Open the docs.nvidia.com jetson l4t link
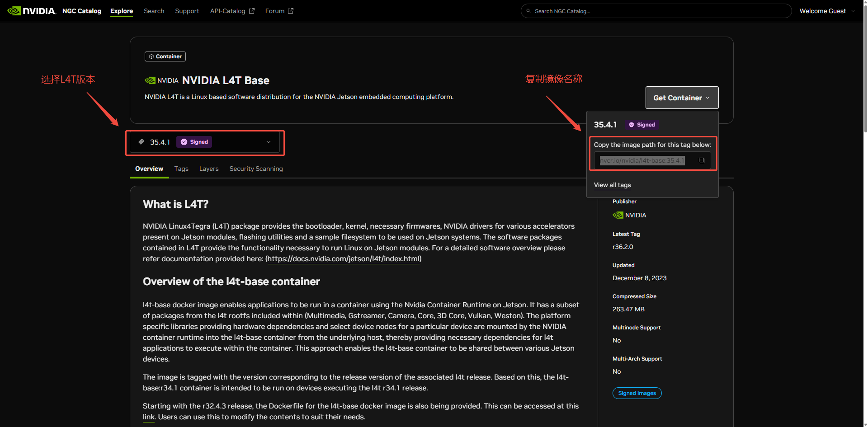868x427 pixels. [344, 259]
